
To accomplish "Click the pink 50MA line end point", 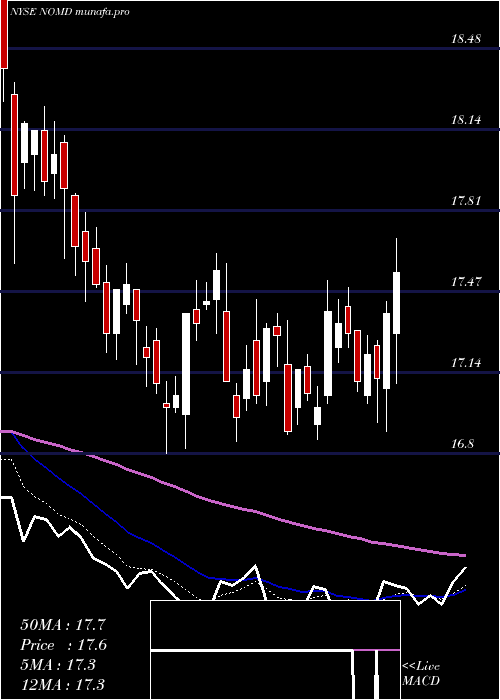I will (x=464, y=555).
